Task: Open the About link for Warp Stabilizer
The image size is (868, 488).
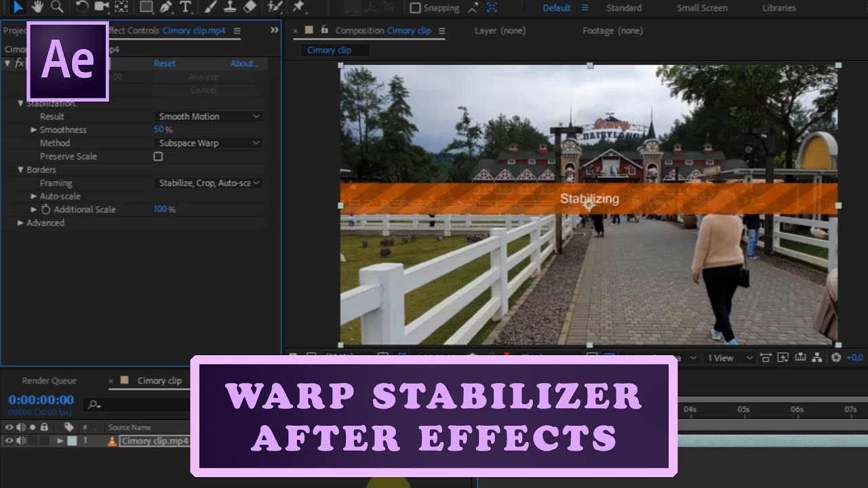Action: pos(245,63)
